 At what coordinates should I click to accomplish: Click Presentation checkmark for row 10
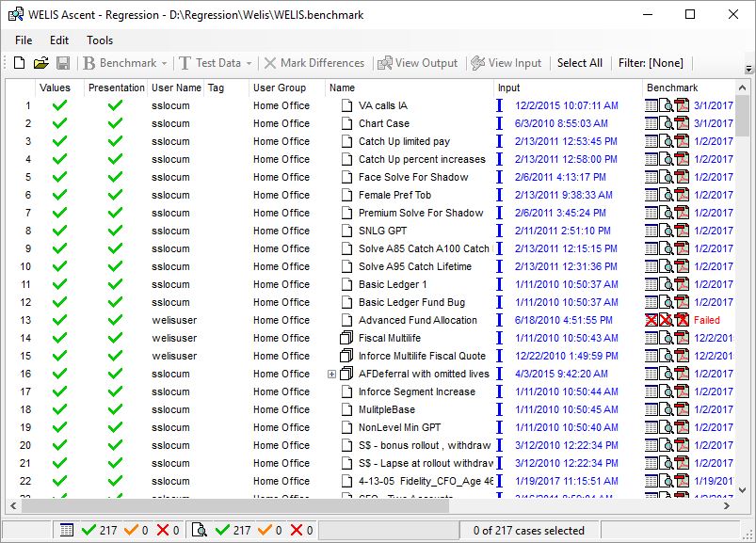115,266
